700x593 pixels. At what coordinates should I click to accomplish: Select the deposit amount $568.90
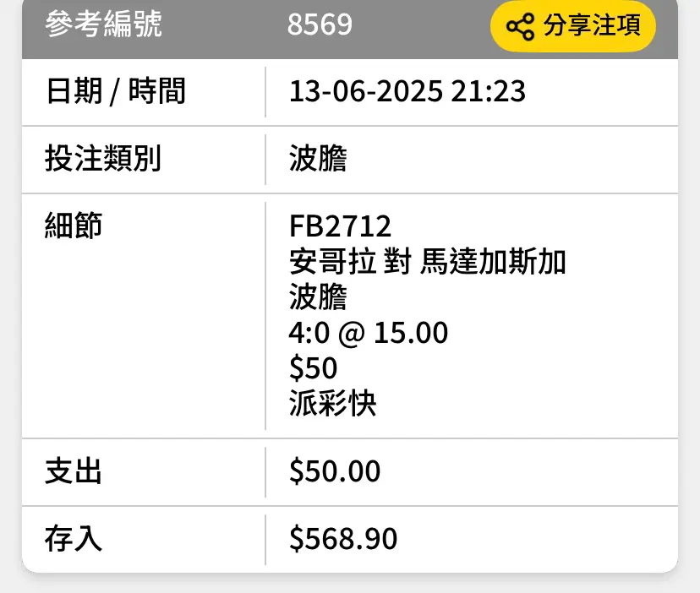tap(343, 539)
